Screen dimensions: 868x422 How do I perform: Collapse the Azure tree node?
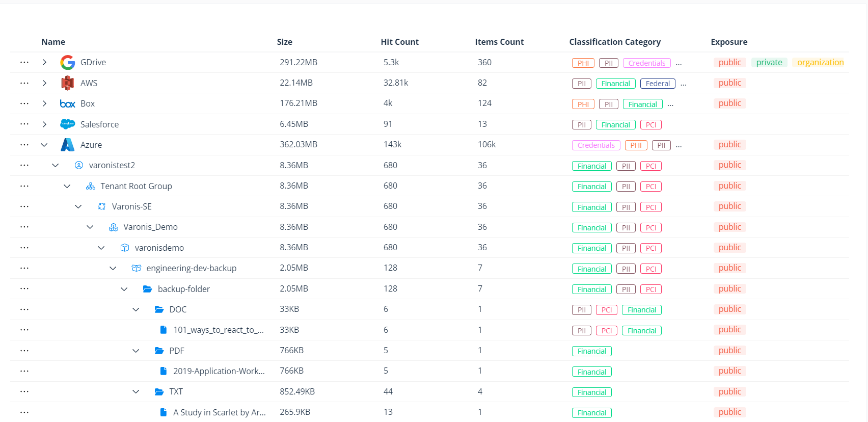tap(44, 145)
